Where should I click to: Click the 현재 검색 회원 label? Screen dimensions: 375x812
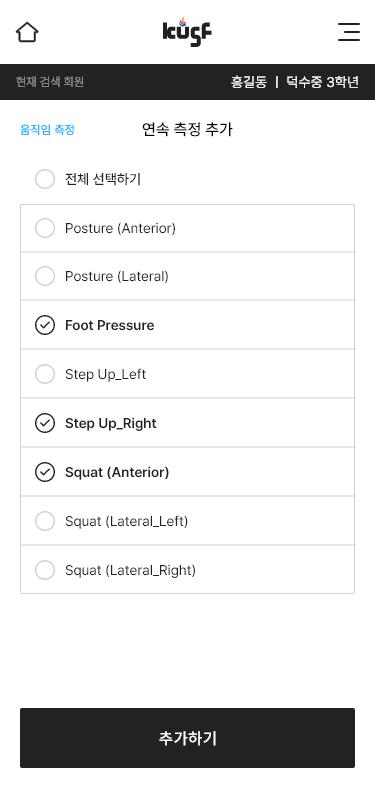(50, 82)
